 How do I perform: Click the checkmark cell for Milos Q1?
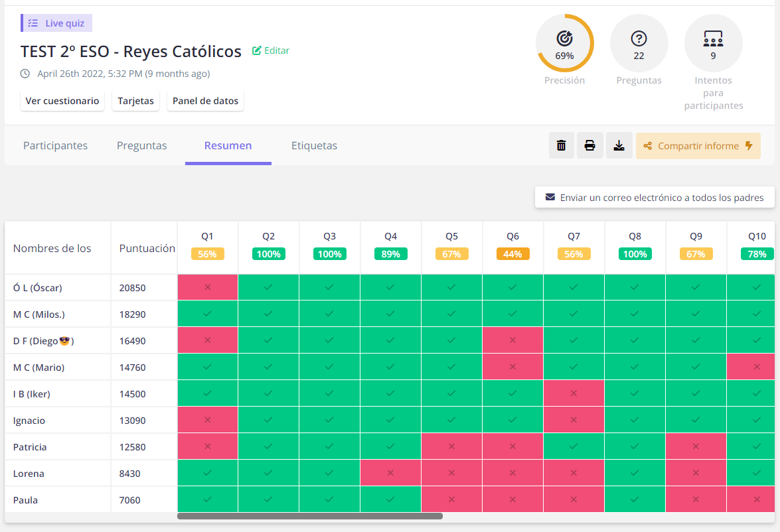tap(207, 314)
